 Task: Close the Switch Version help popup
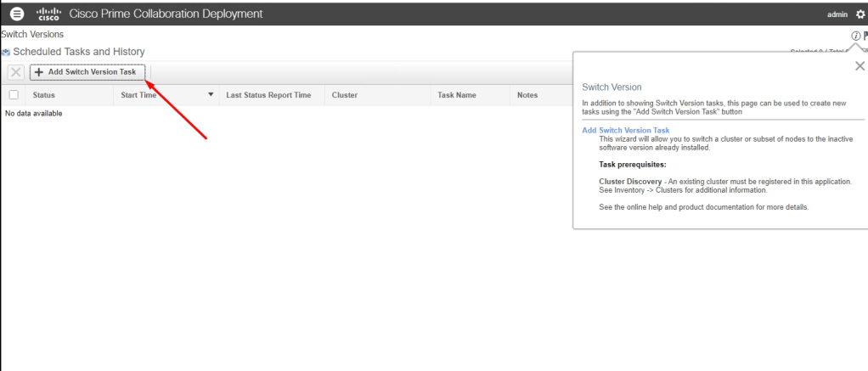[859, 66]
